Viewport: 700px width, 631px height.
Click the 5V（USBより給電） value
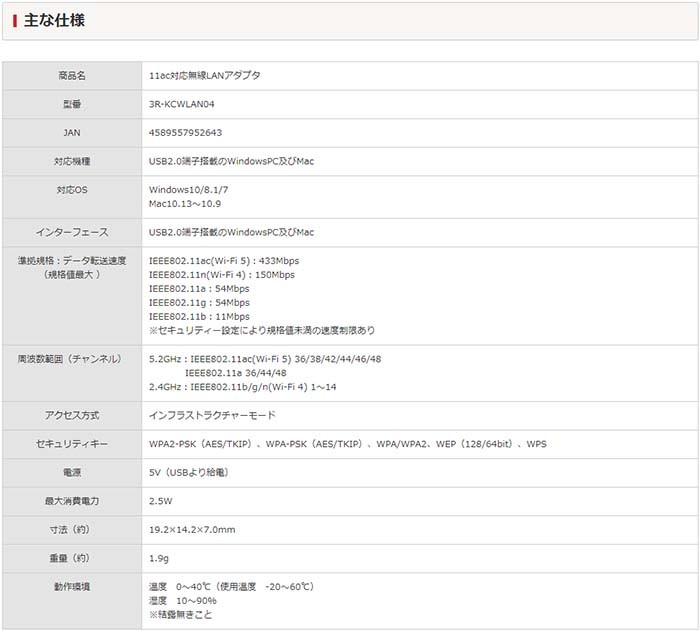point(188,472)
